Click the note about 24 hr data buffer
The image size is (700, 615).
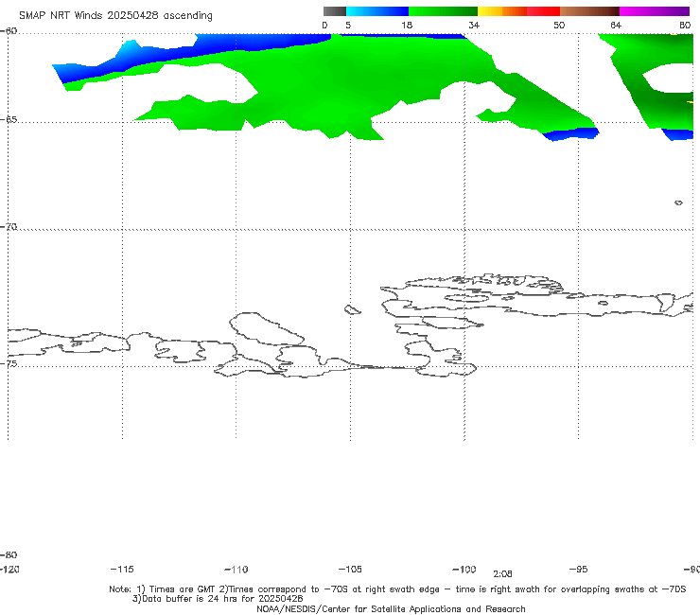(218, 599)
